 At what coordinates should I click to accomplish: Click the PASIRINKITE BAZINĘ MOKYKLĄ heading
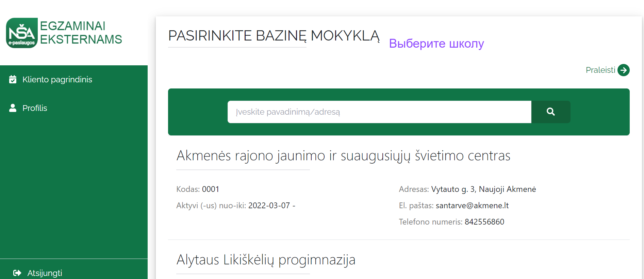point(274,36)
